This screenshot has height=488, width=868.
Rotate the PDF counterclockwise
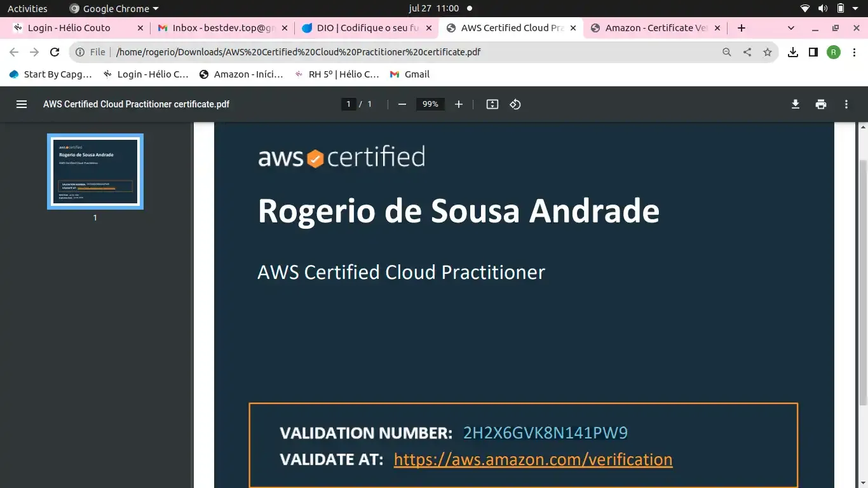point(515,104)
